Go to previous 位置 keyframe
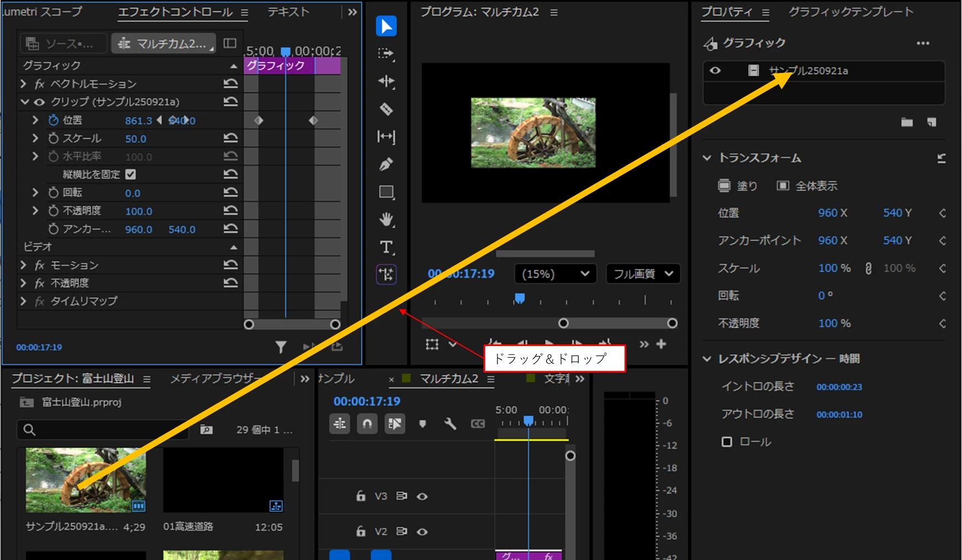 (x=159, y=120)
